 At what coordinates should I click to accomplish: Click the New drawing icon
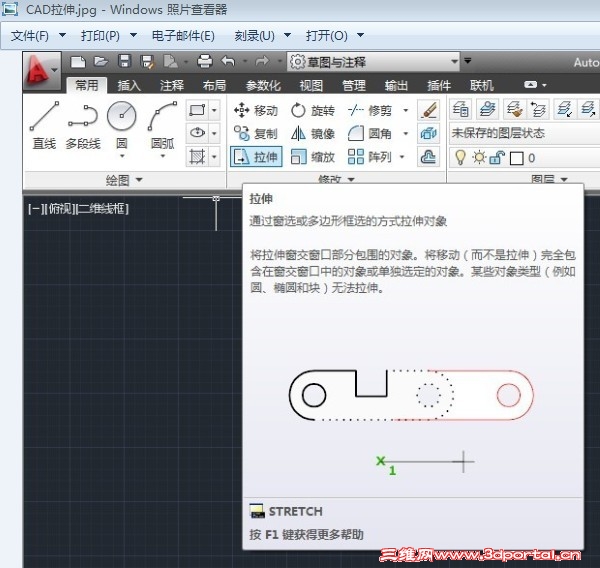pos(78,61)
